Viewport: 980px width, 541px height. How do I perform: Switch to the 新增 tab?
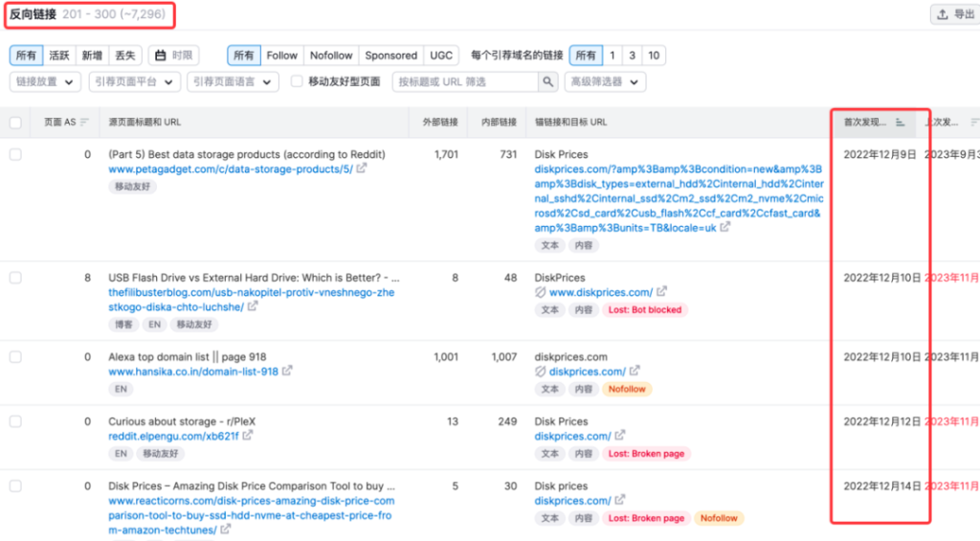(92, 56)
